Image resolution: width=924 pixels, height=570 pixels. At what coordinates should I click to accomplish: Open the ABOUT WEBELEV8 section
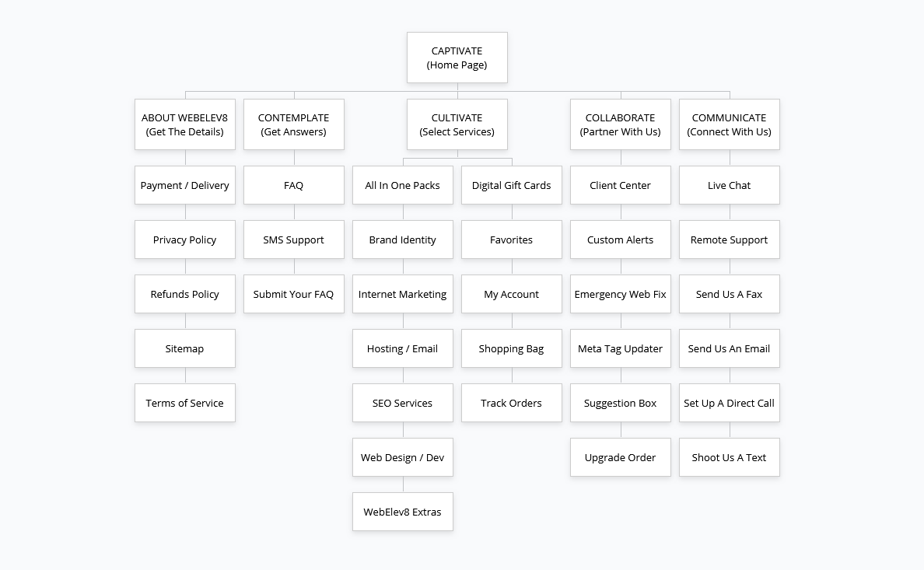(x=184, y=124)
